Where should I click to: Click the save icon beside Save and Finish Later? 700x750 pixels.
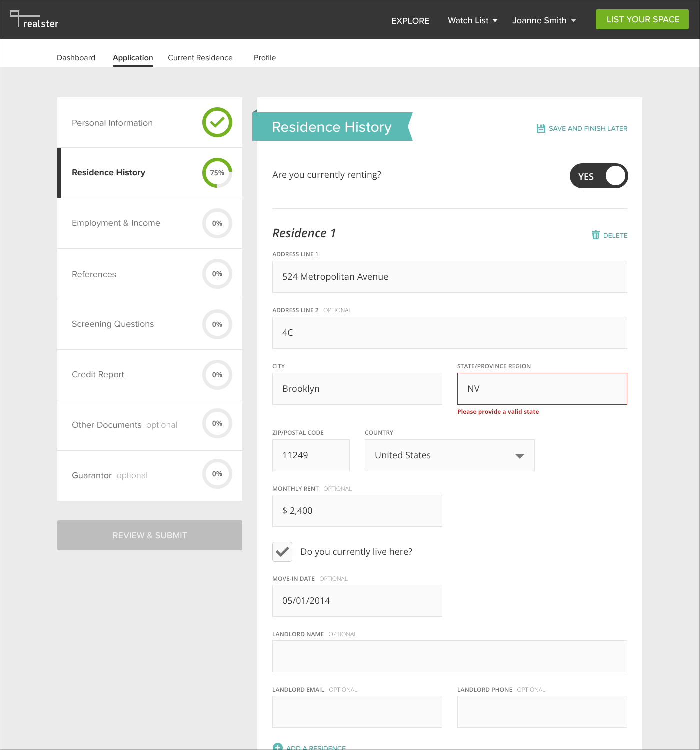pyautogui.click(x=541, y=128)
